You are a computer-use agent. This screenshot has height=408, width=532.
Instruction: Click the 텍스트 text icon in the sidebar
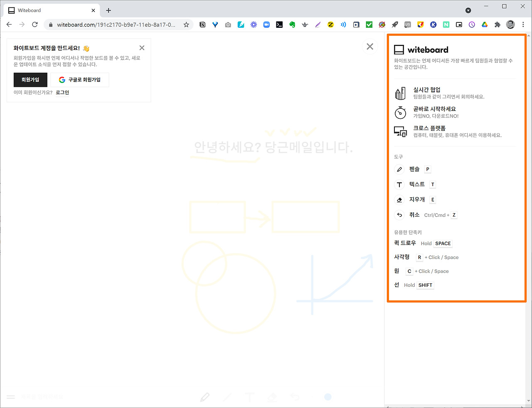click(399, 184)
